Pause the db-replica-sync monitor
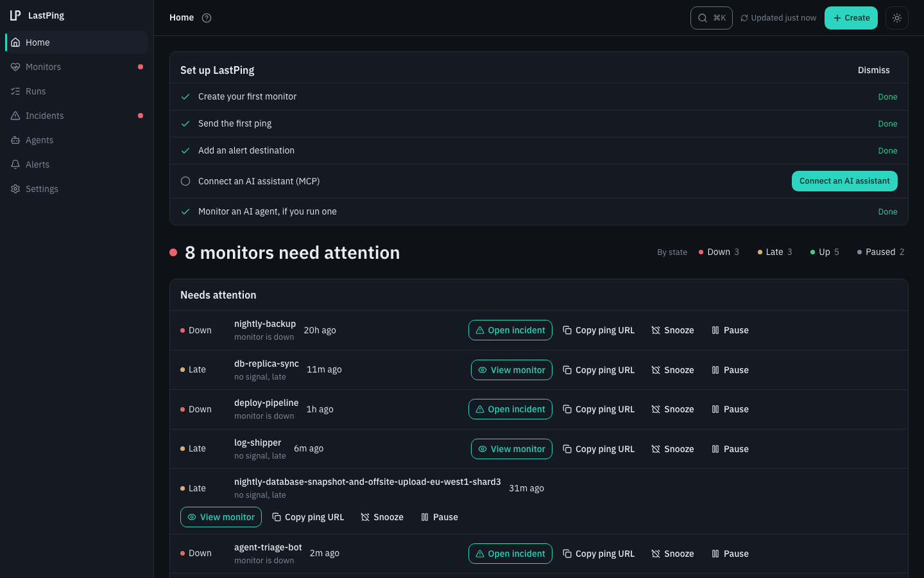Viewport: 924px width, 578px height. 730,370
